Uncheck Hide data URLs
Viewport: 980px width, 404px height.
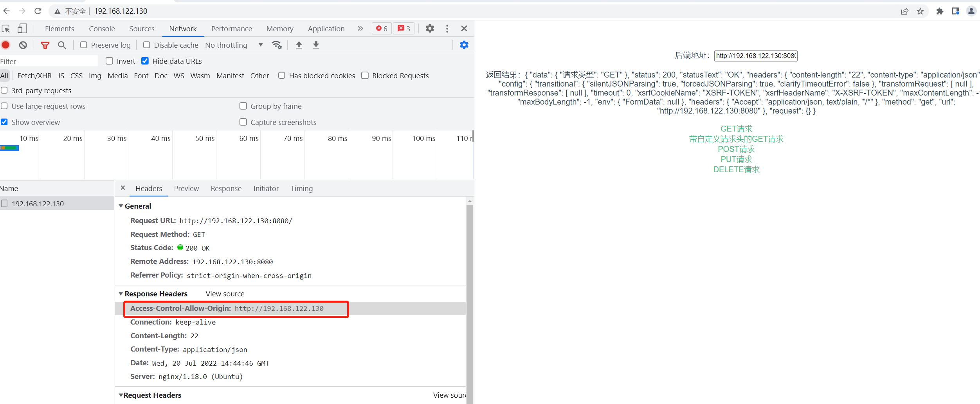click(x=145, y=61)
